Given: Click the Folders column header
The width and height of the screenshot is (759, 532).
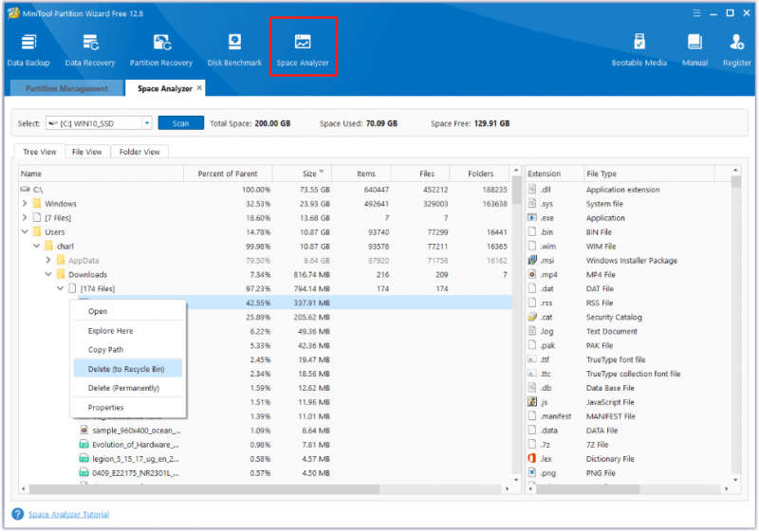Looking at the screenshot, I should 479,174.
